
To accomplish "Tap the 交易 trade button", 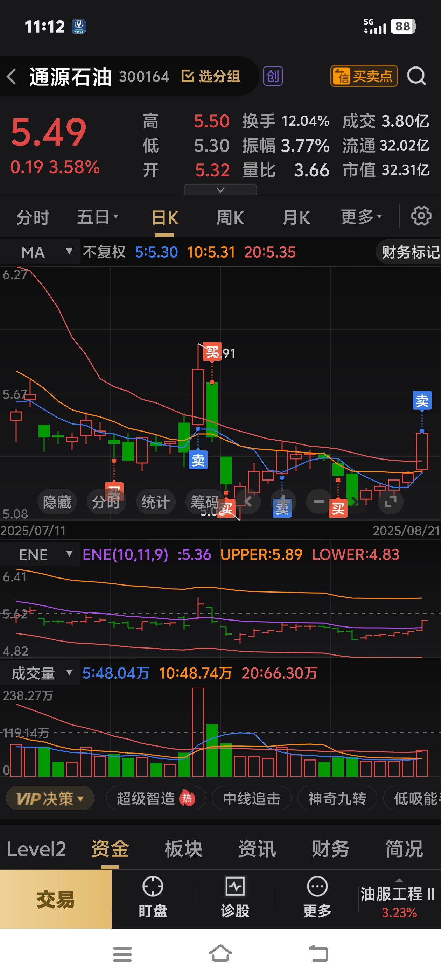I will (x=56, y=899).
